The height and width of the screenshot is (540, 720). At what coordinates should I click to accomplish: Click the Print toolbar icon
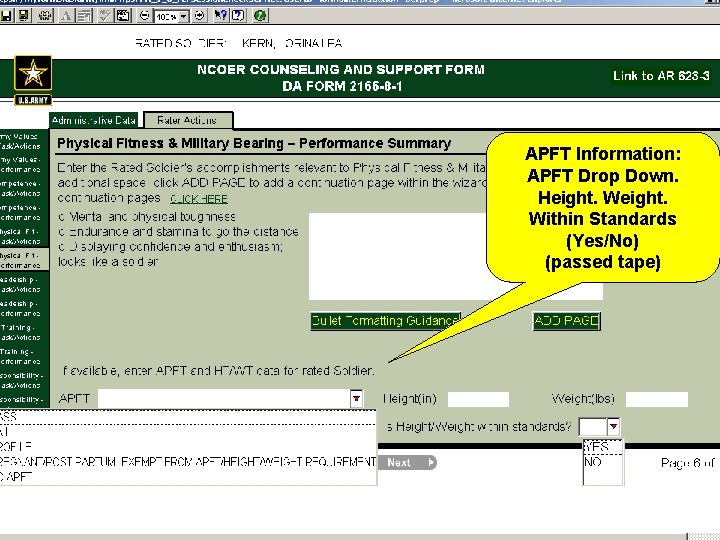[x=45, y=16]
